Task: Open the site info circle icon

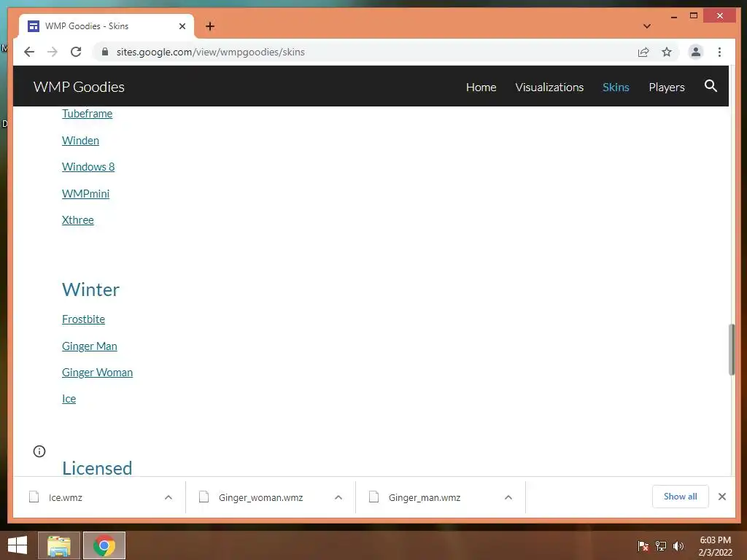Action: [x=39, y=451]
